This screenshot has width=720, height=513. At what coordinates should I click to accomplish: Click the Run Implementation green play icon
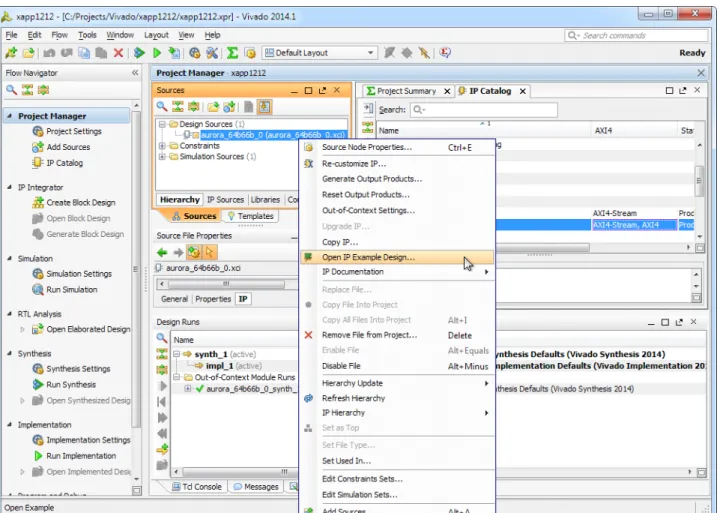(38, 456)
